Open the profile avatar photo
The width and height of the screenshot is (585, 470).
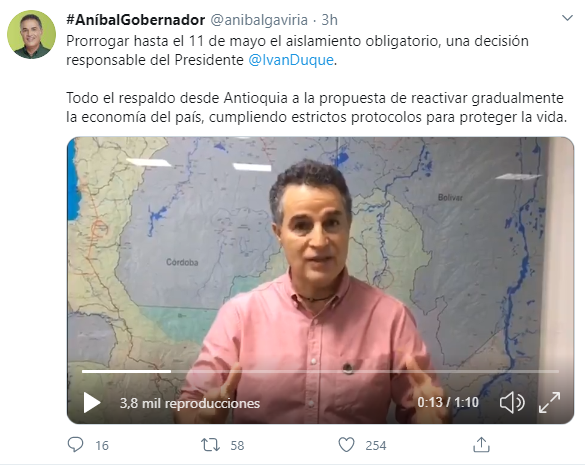coord(31,34)
